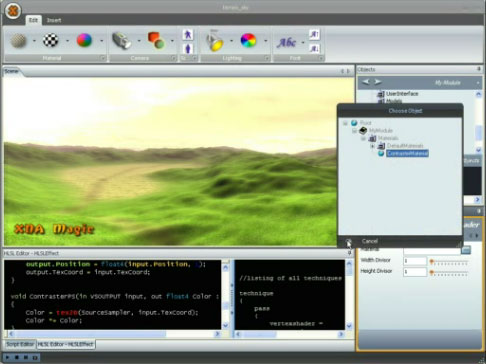The image size is (486, 364).
Task: Click the Height Divisor slider
Action: (449, 273)
